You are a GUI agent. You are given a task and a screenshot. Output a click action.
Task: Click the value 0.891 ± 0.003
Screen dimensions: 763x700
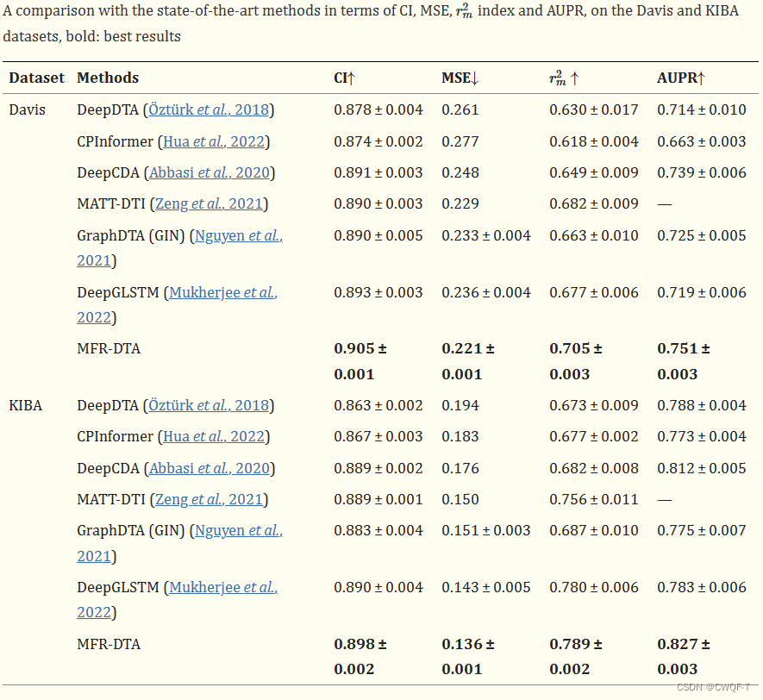coord(378,172)
